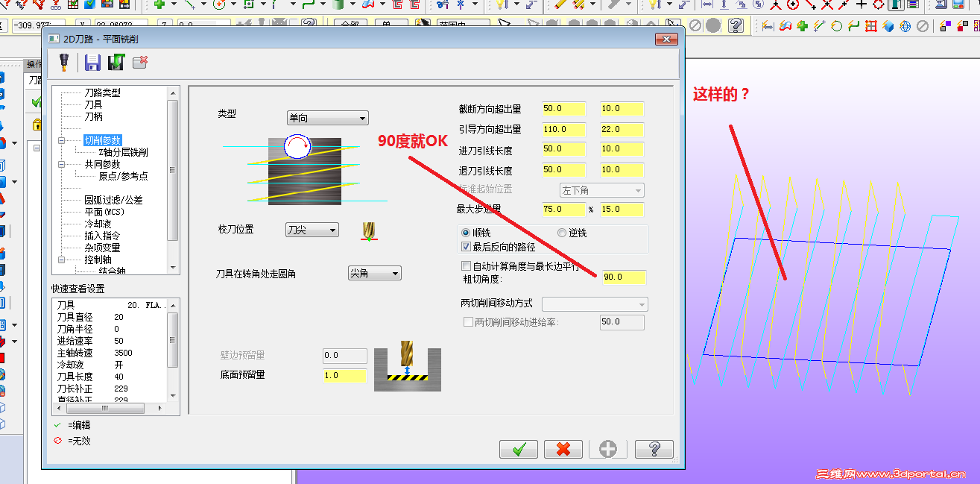Select 共同参数 in the tree
This screenshot has height=484, width=980.
click(102, 164)
